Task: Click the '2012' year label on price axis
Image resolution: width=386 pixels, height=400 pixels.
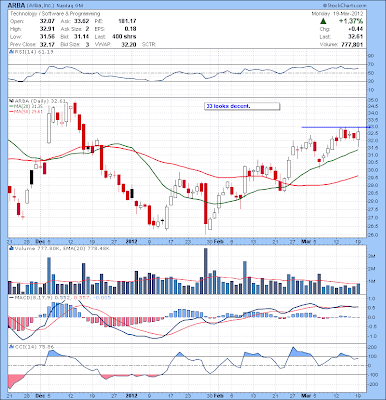Action: (131, 241)
